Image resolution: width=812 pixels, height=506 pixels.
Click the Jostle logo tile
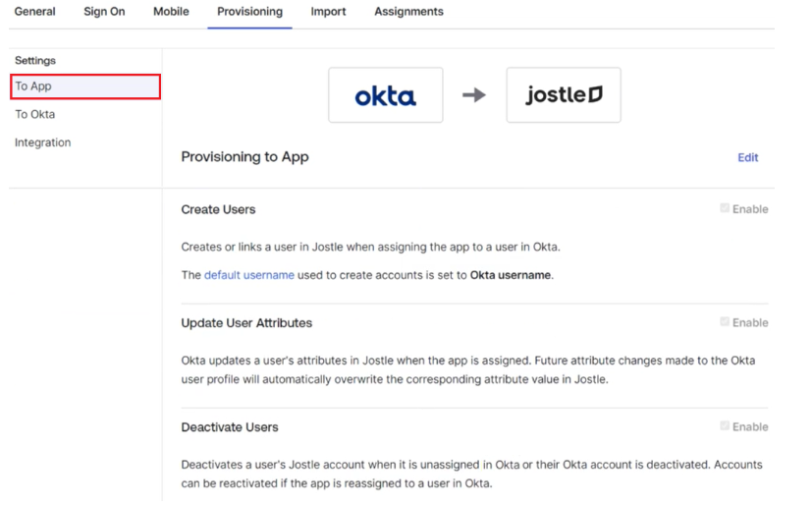pyautogui.click(x=564, y=95)
